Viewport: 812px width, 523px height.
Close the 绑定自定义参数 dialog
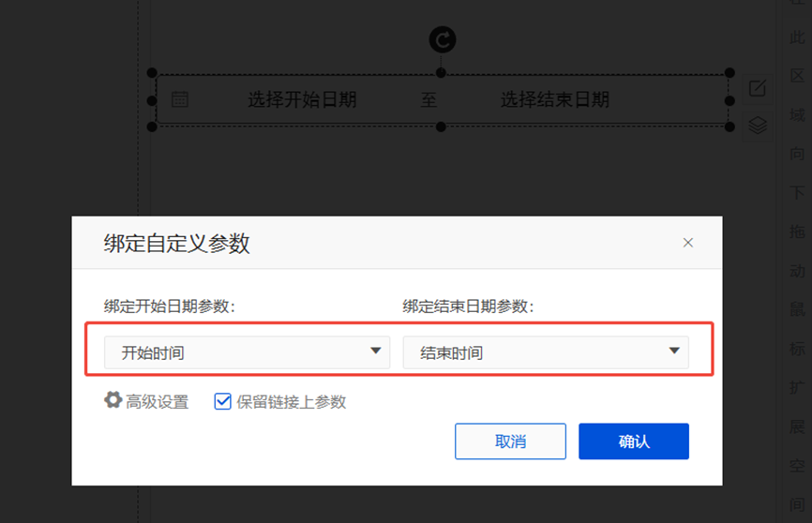[688, 243]
